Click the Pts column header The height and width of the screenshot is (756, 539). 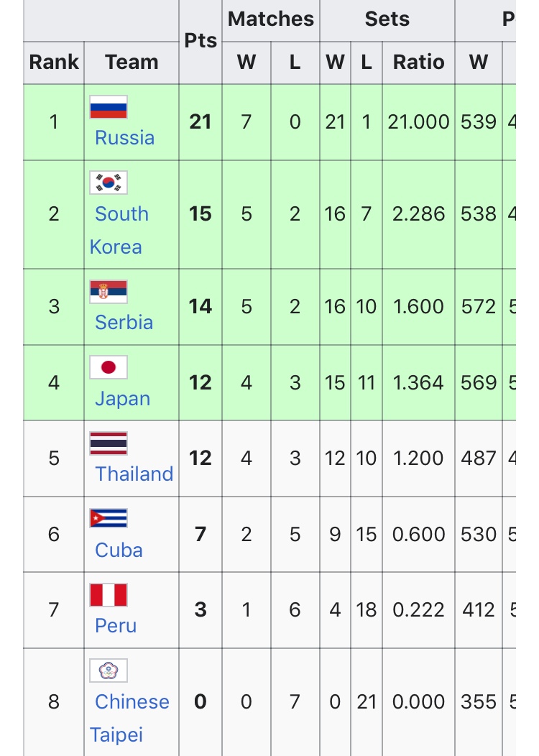pyautogui.click(x=201, y=40)
